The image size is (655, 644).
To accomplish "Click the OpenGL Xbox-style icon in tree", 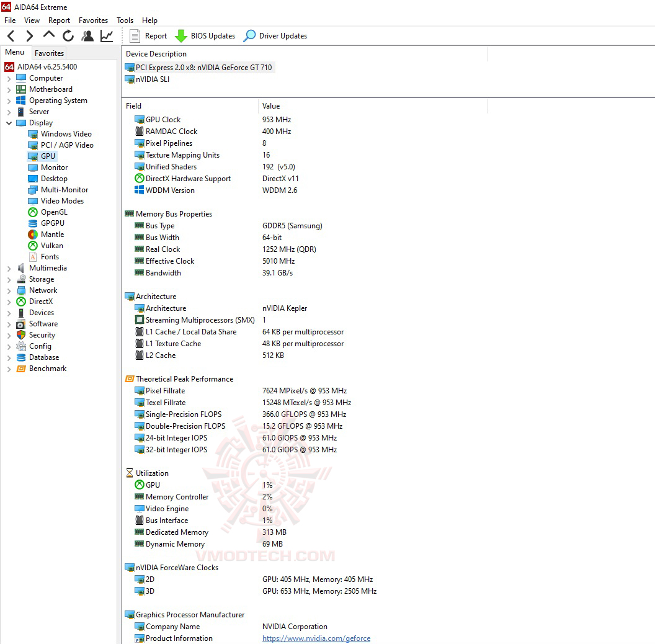I will pos(33,212).
